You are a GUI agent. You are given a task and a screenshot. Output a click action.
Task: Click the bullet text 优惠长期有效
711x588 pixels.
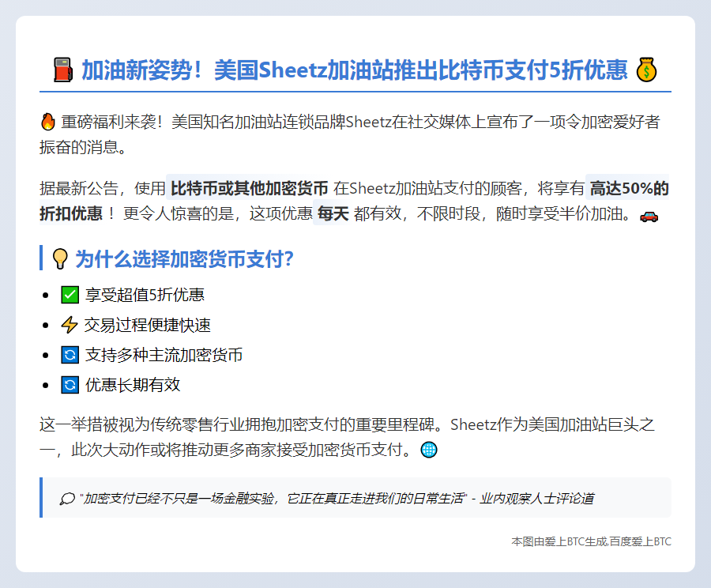(x=133, y=385)
